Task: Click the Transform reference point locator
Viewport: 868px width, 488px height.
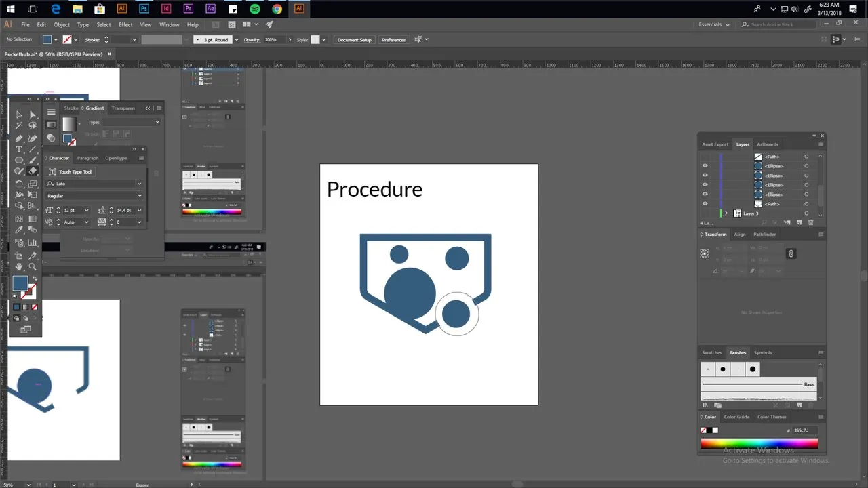Action: point(705,253)
